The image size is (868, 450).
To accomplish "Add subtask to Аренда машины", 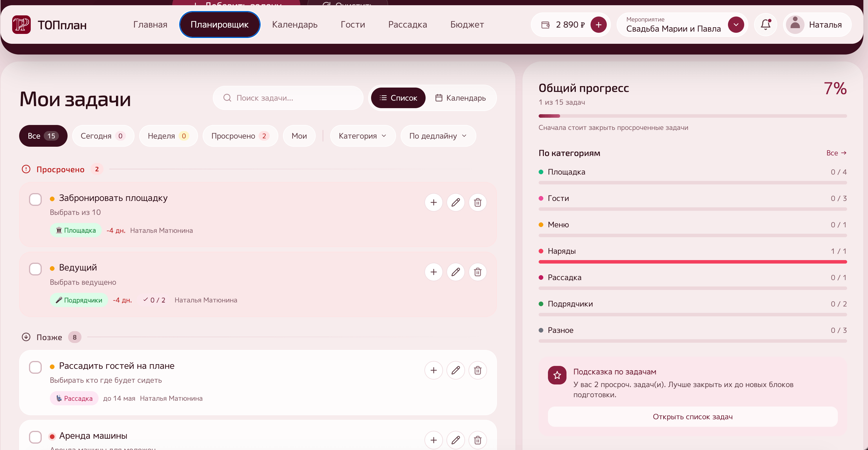I will tap(433, 440).
